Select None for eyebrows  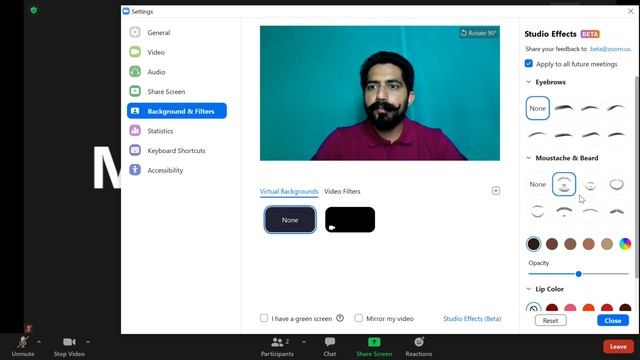point(538,108)
